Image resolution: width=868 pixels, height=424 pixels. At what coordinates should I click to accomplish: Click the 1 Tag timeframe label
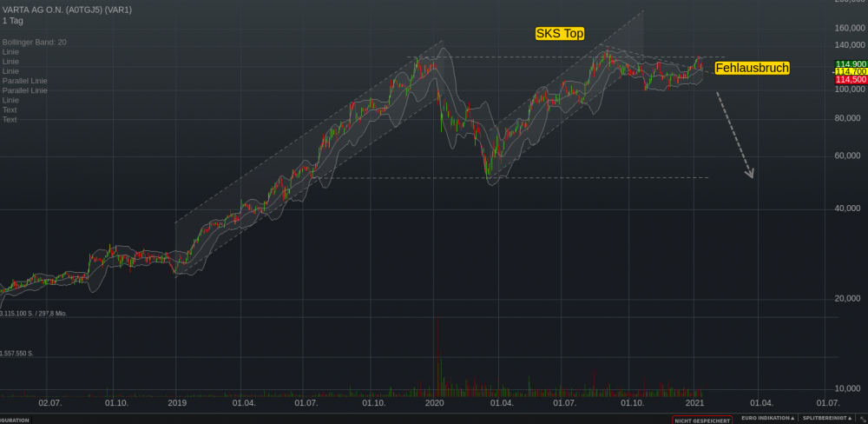pyautogui.click(x=13, y=21)
